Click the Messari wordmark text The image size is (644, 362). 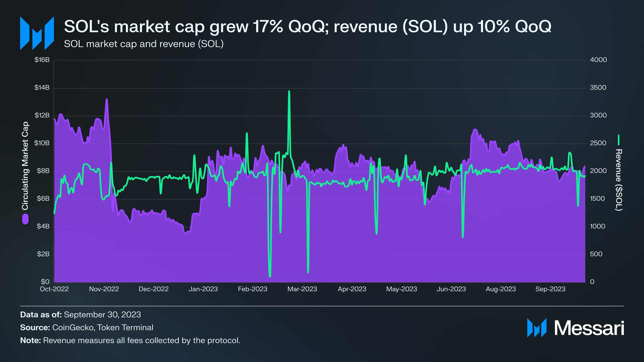(x=589, y=328)
